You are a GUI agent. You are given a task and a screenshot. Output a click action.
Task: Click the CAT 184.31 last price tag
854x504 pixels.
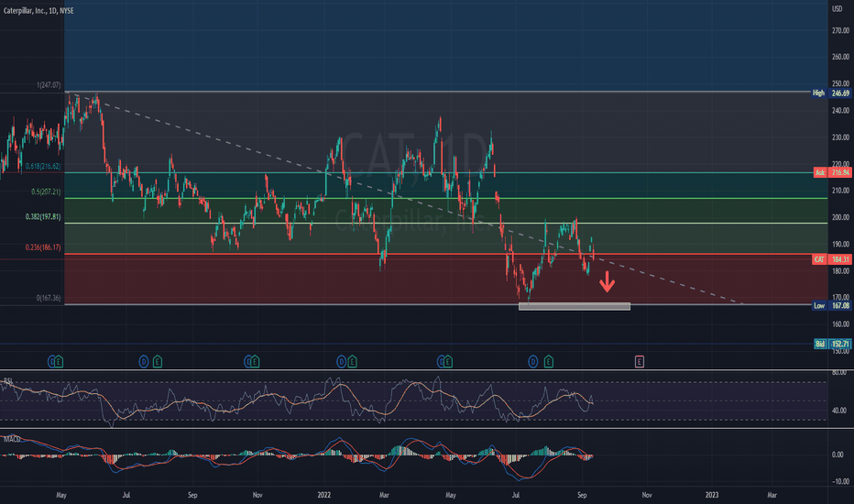tap(832, 259)
